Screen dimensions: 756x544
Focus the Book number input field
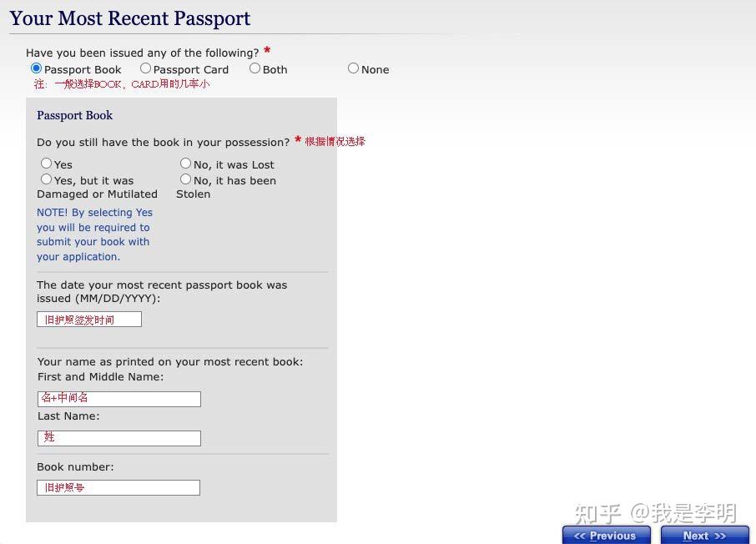[x=118, y=487]
